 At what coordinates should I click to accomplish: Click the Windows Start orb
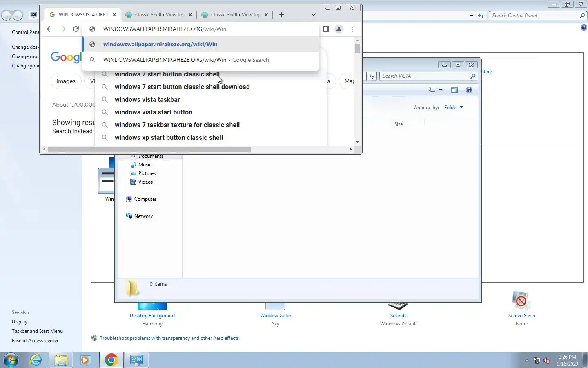(x=11, y=360)
